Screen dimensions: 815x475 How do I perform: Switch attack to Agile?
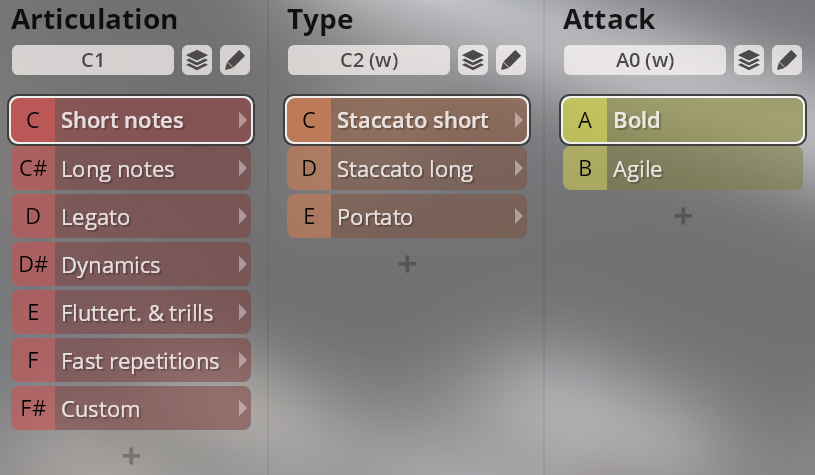(683, 168)
